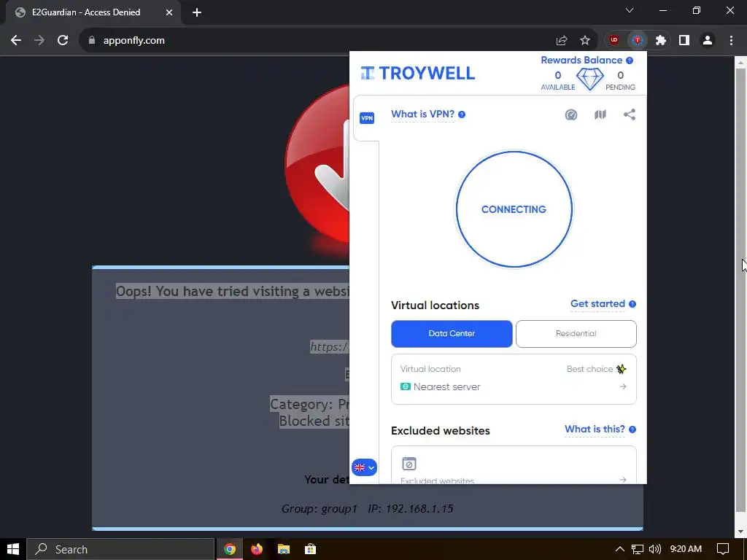Click the 'Group: group1' text
Image resolution: width=747 pixels, height=560 pixels.
tap(320, 508)
